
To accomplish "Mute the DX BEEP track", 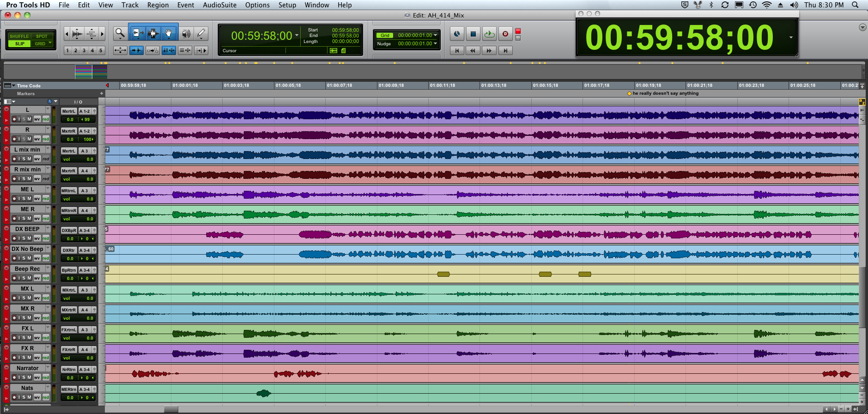I will (30, 238).
